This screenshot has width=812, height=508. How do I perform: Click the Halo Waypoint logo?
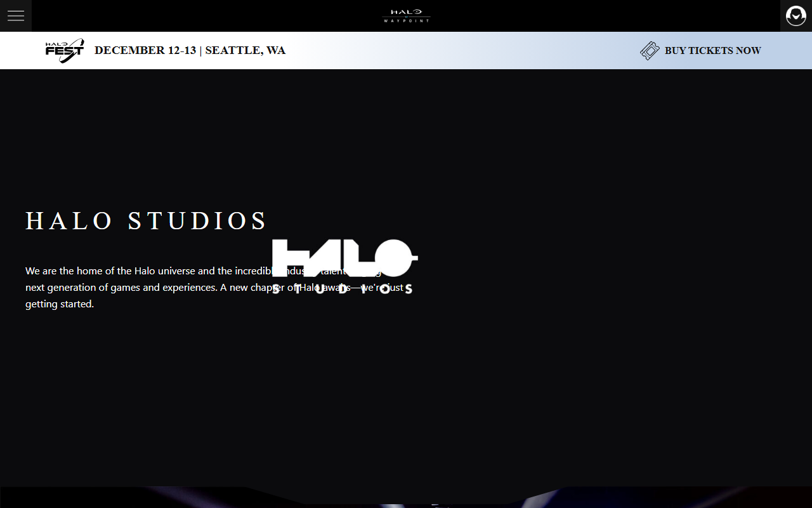(x=407, y=16)
